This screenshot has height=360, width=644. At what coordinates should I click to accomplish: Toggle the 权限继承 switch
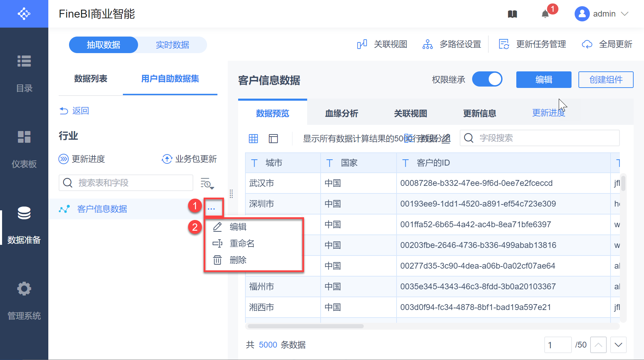tap(487, 79)
